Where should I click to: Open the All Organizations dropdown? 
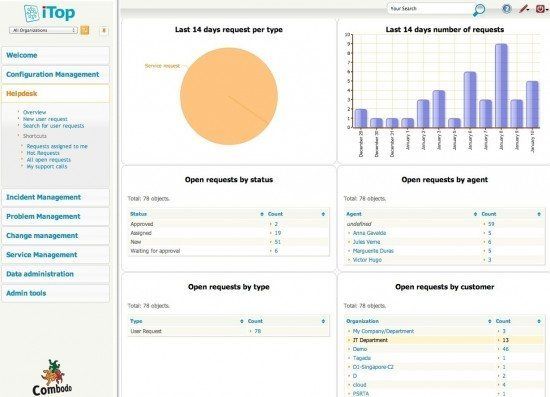point(43,30)
